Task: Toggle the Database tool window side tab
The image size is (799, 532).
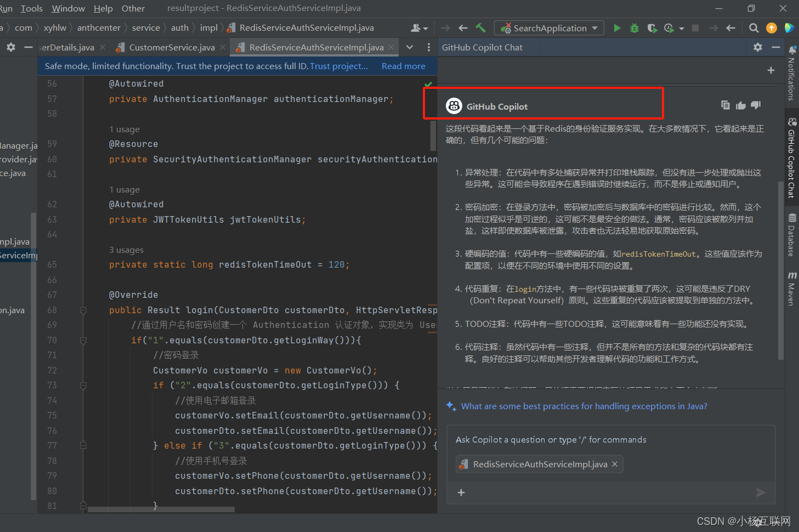Action: tap(792, 235)
